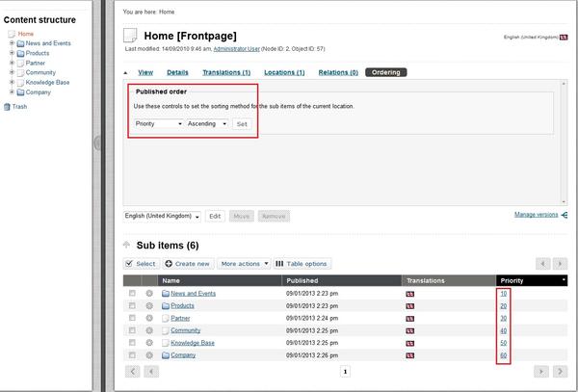
Task: Click the Company folder icon in tree
Action: (x=20, y=92)
